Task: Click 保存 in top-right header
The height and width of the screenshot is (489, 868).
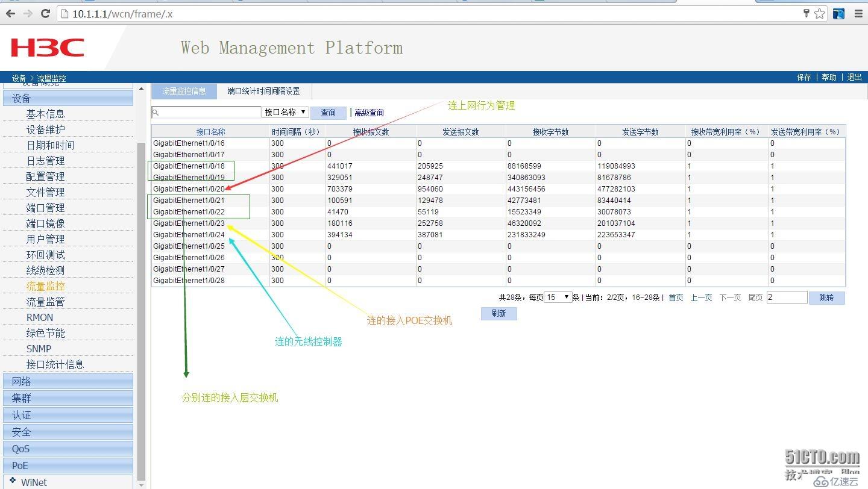Action: (x=804, y=77)
